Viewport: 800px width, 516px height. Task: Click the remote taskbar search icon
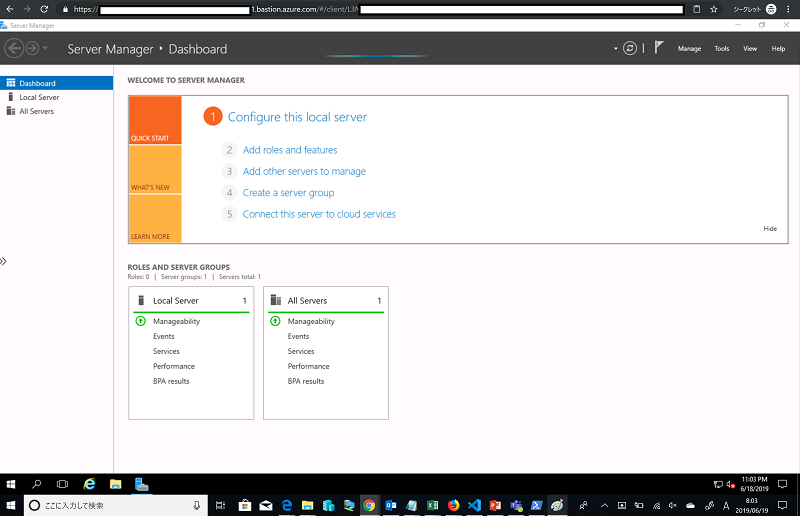37,484
